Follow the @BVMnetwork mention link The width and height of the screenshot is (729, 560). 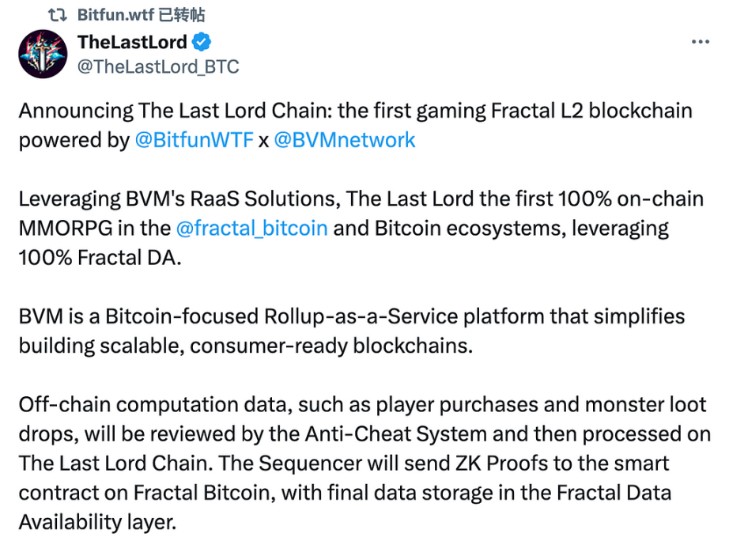click(345, 140)
